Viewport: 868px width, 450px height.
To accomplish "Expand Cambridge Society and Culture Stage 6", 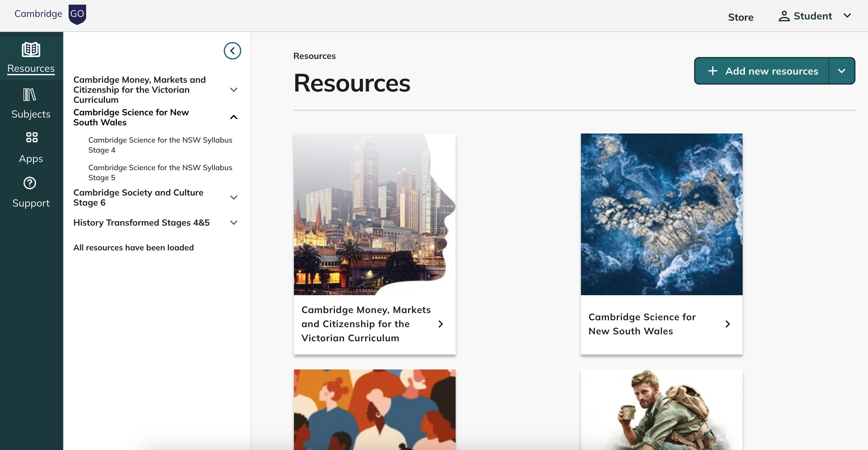I will coord(233,197).
